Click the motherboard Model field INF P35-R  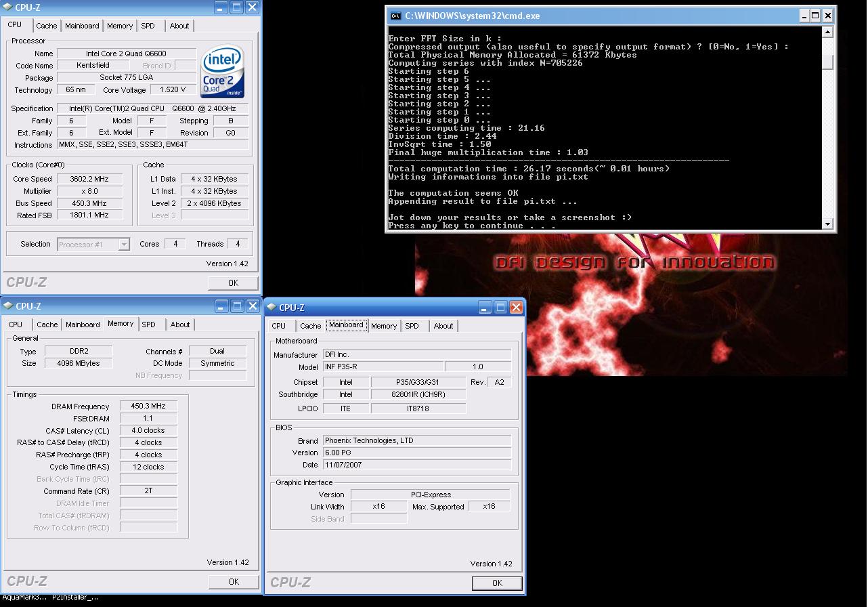pyautogui.click(x=383, y=367)
